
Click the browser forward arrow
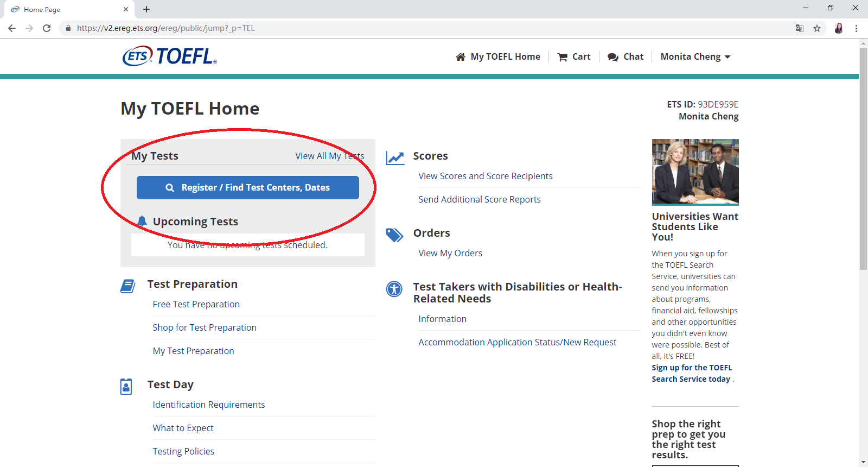coord(29,28)
